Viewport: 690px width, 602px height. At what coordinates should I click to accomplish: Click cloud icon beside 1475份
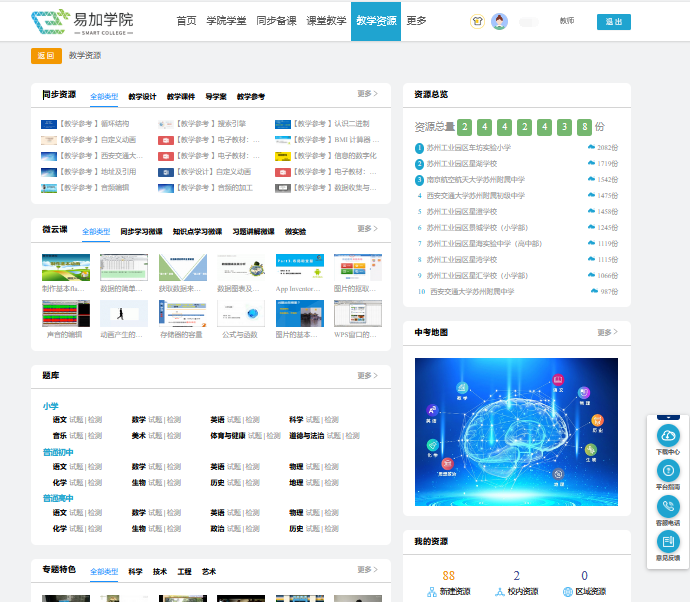click(x=591, y=195)
